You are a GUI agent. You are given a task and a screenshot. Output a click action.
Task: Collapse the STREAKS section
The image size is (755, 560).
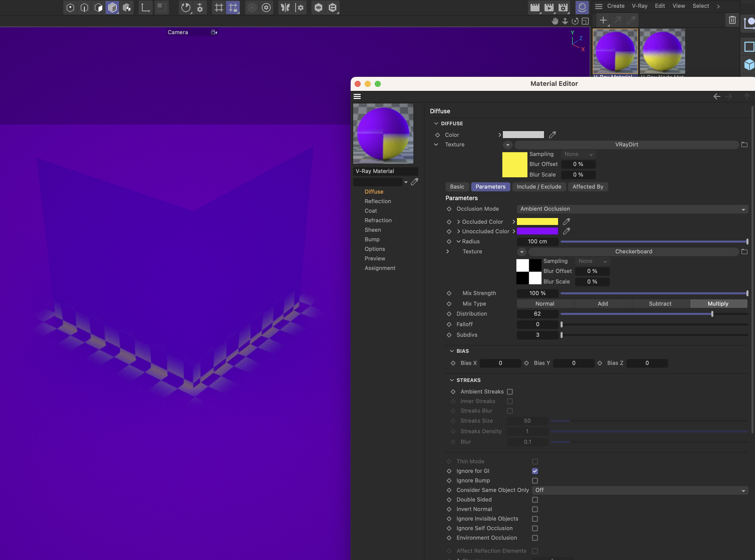coord(452,380)
